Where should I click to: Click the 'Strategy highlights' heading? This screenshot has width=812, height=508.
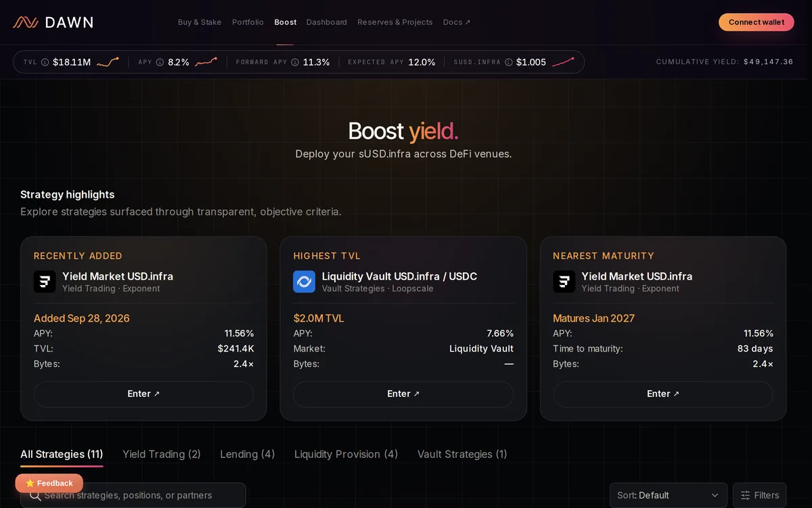tap(67, 194)
